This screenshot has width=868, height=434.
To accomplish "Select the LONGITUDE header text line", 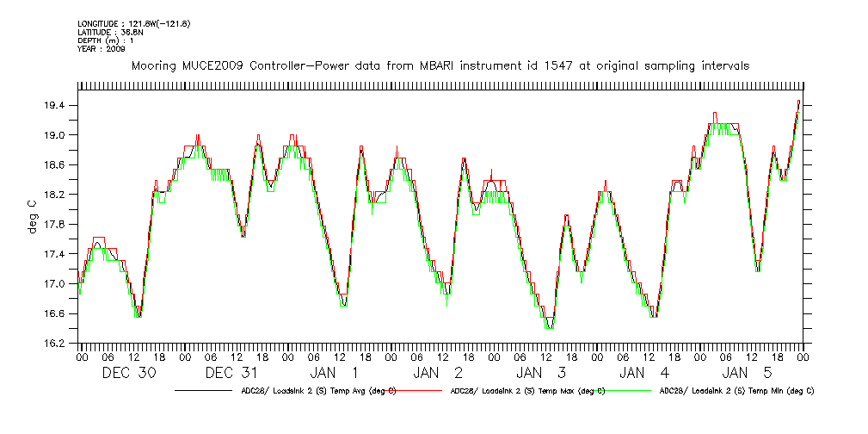I will point(133,23).
